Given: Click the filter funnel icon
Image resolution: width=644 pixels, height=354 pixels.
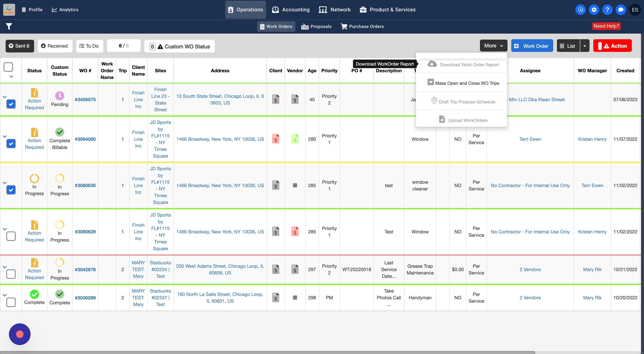Looking at the screenshot, I should pyautogui.click(x=9, y=26).
